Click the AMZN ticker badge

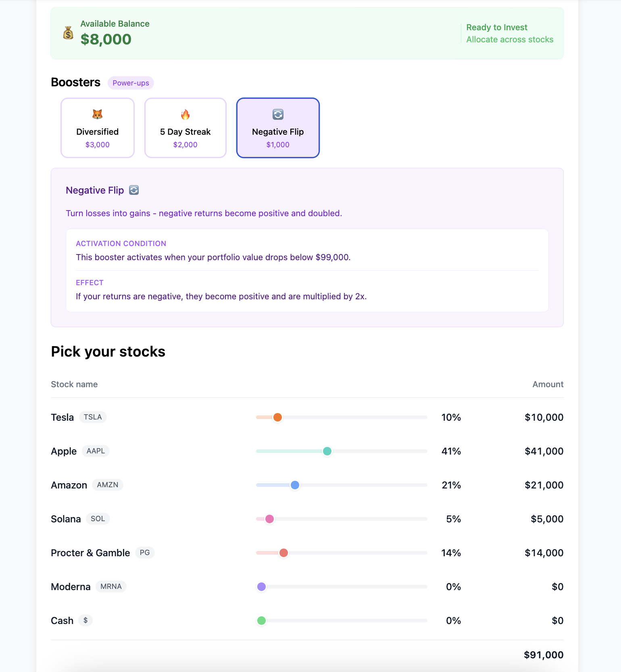click(x=108, y=485)
